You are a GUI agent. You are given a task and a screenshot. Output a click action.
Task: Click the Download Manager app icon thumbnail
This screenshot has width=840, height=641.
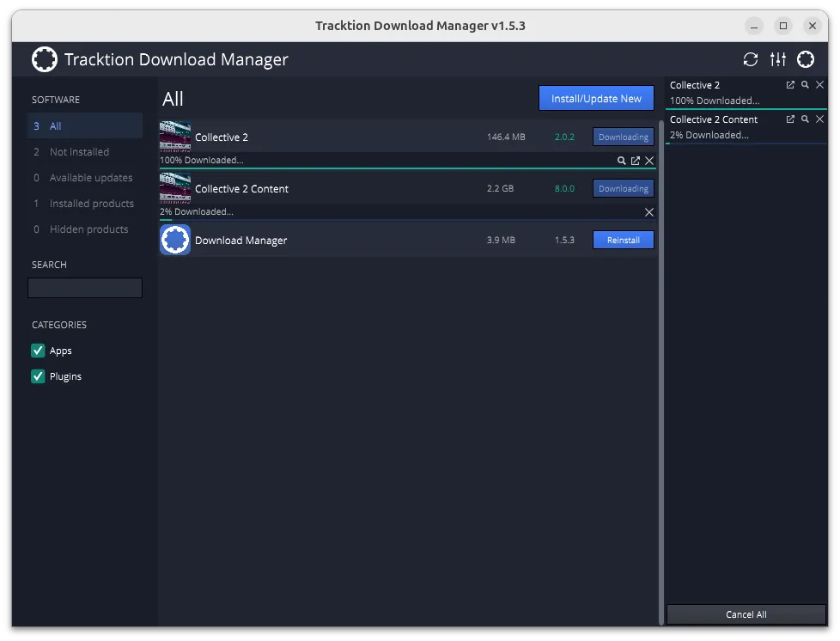point(175,241)
